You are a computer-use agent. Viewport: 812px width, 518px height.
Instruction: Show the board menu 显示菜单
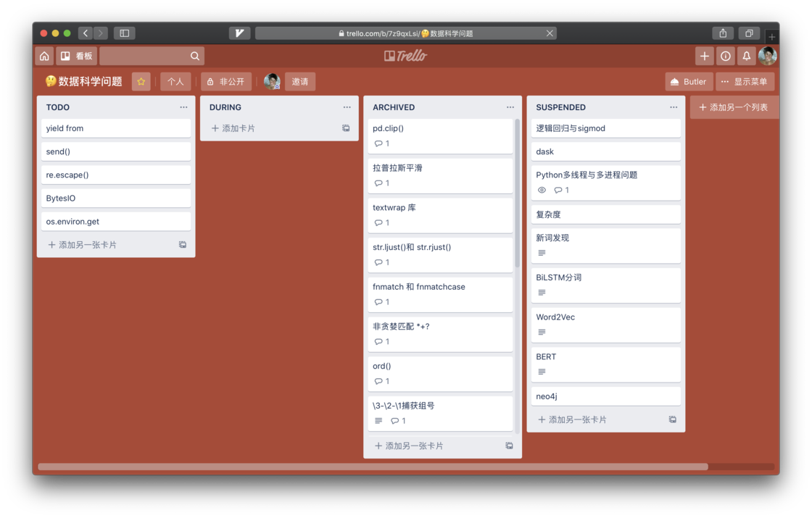point(745,82)
